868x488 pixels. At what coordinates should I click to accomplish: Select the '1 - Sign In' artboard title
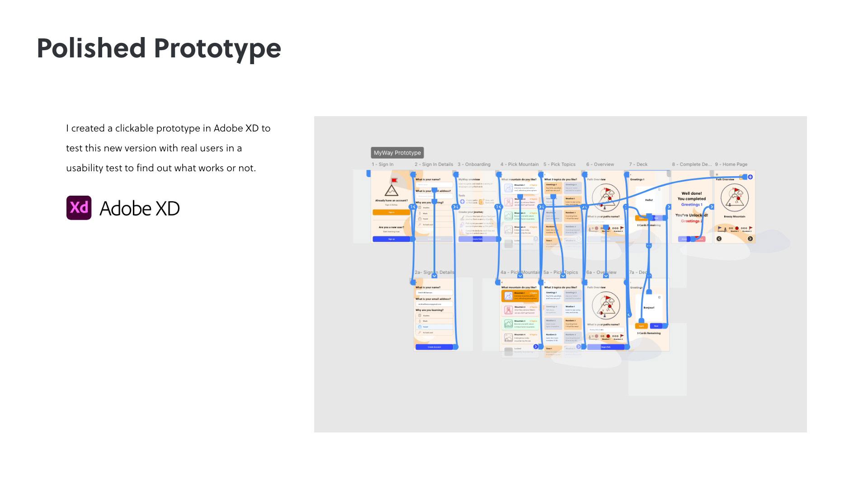coord(382,164)
